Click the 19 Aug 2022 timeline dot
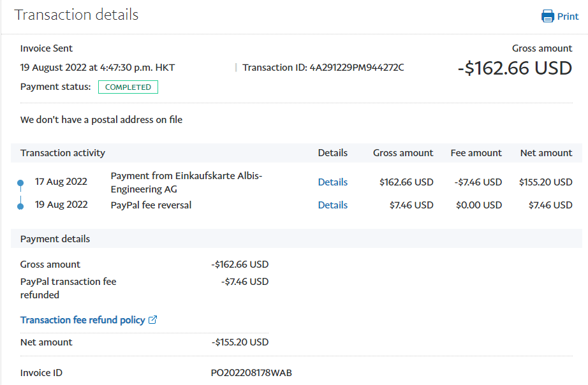The height and width of the screenshot is (385, 588). 20,206
